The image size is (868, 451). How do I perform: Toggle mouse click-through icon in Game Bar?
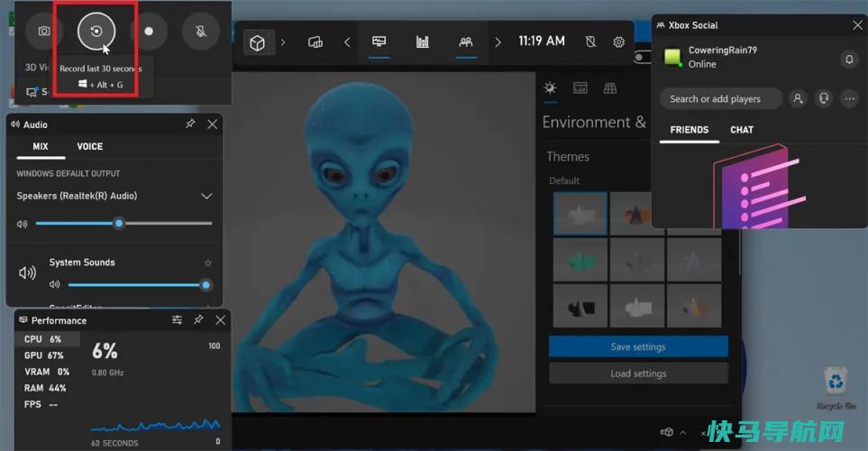coord(590,41)
